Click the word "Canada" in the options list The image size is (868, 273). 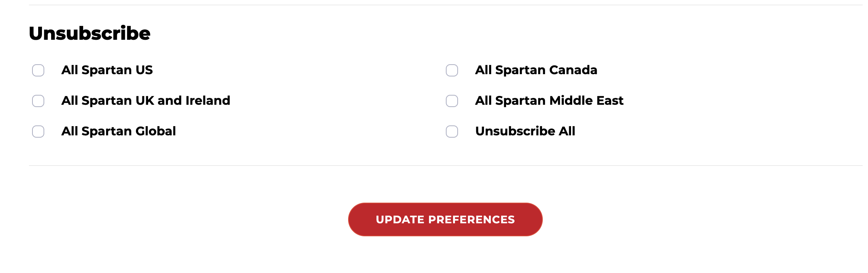tap(573, 70)
